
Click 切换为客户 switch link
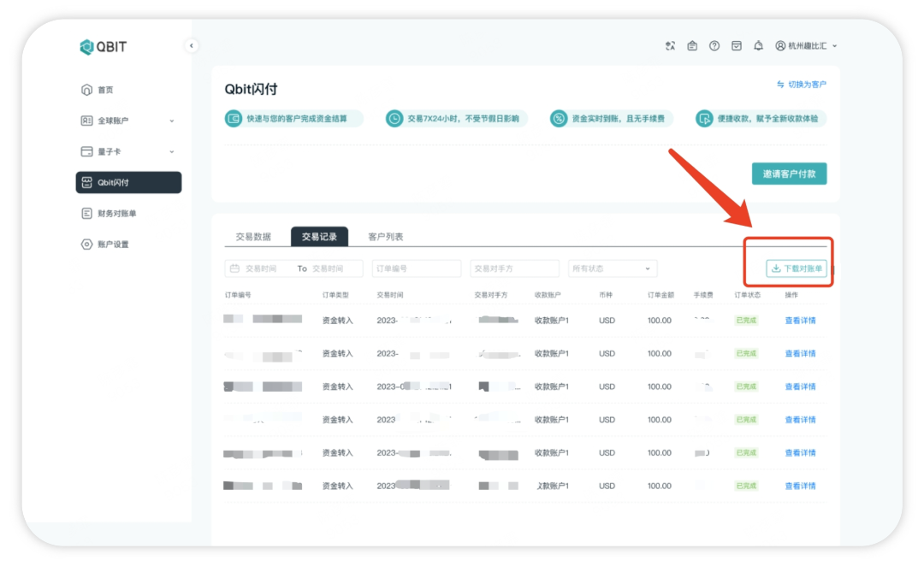tap(802, 85)
